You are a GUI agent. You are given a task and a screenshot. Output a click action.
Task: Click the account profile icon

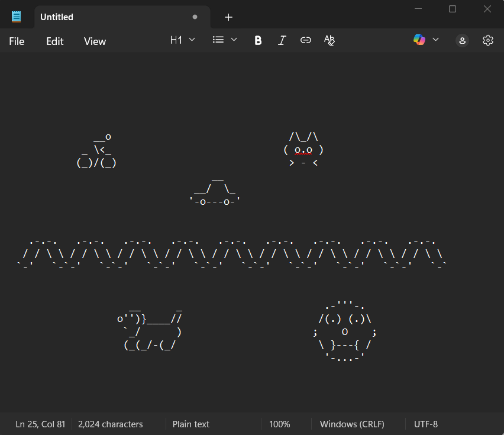pos(463,40)
